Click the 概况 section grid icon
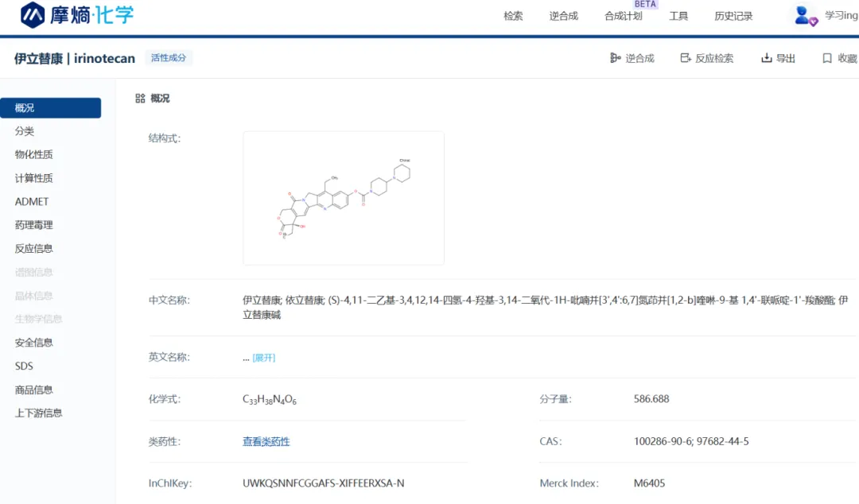 pos(140,98)
